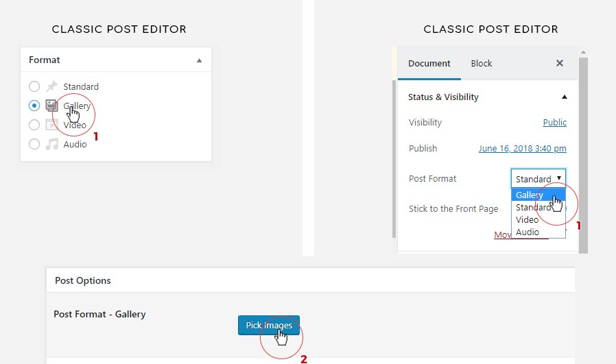Switch to the Block tab
Viewport: 616px width, 364px height.
pyautogui.click(x=481, y=63)
